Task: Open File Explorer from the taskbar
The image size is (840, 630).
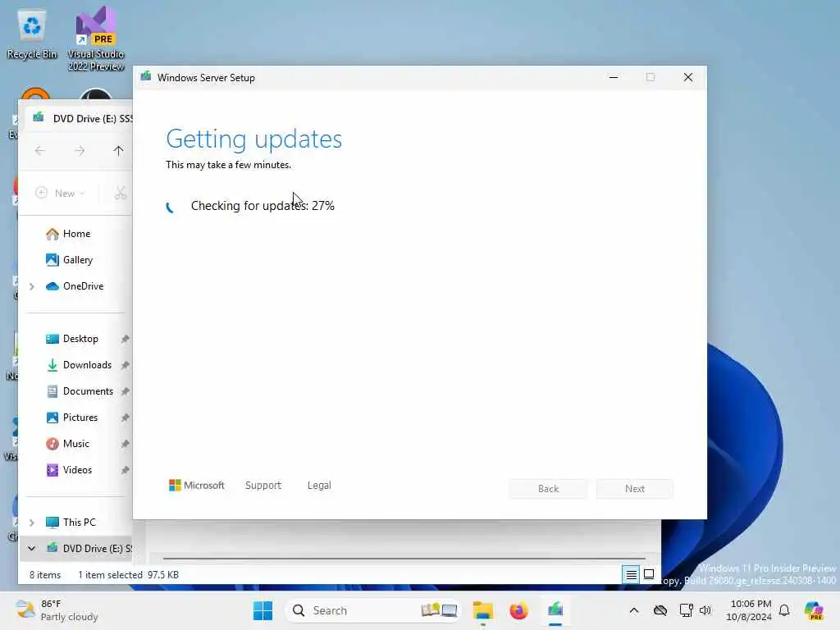Action: [482, 610]
